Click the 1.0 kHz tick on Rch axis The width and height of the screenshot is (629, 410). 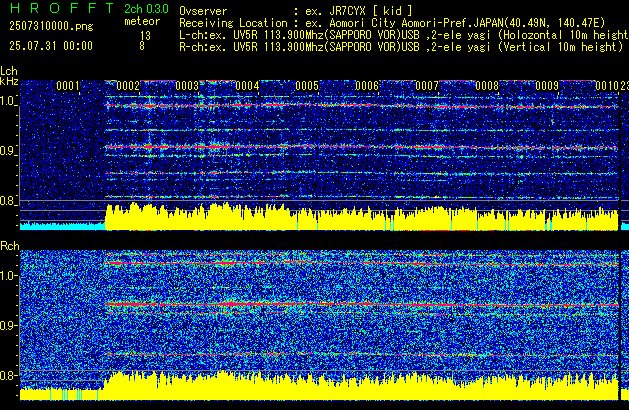pyautogui.click(x=8, y=276)
